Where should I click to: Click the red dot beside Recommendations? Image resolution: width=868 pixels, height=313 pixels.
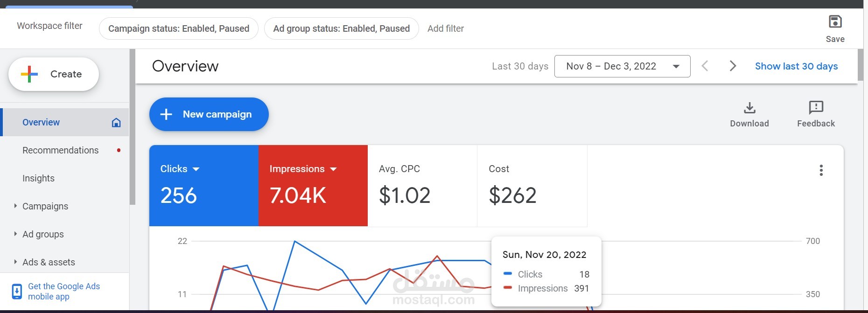(119, 150)
